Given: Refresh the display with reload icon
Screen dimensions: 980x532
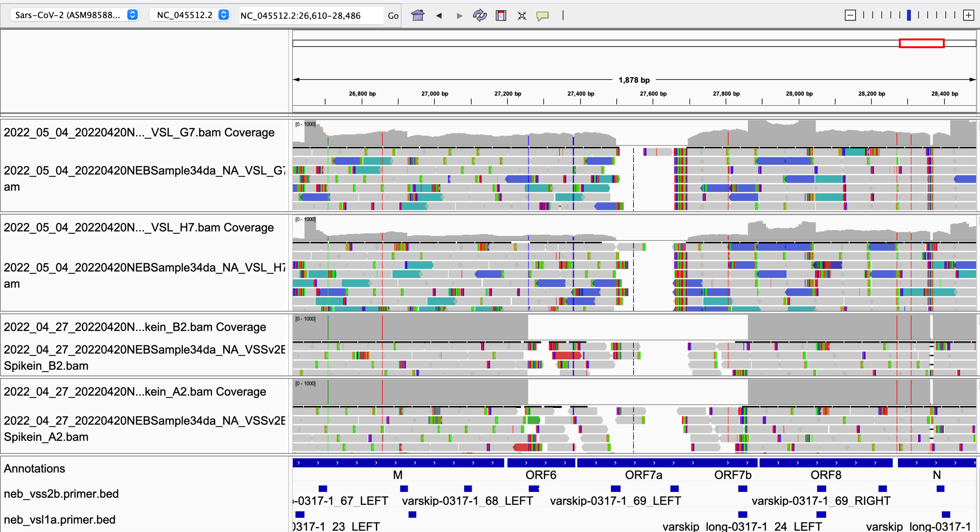Looking at the screenshot, I should point(480,15).
